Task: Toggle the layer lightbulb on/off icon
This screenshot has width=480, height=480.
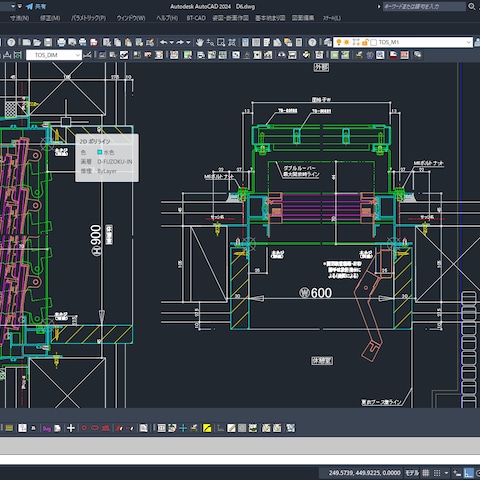Action: click(339, 42)
